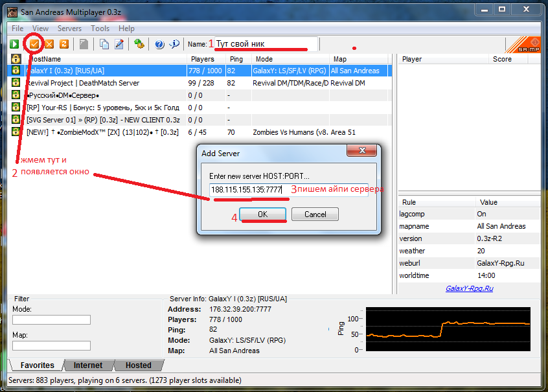Select the "Revival Project | DeathMatch Server" row
The width and height of the screenshot is (548, 392).
(200, 83)
